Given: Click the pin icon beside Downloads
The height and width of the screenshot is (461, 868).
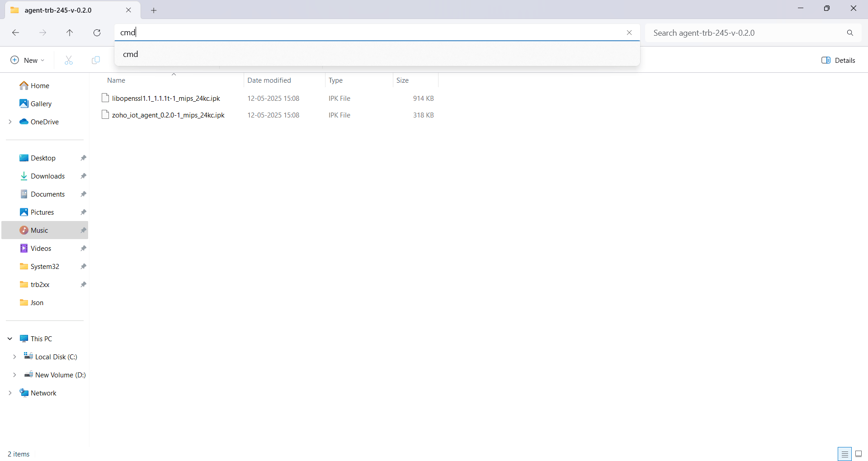Looking at the screenshot, I should coord(83,176).
